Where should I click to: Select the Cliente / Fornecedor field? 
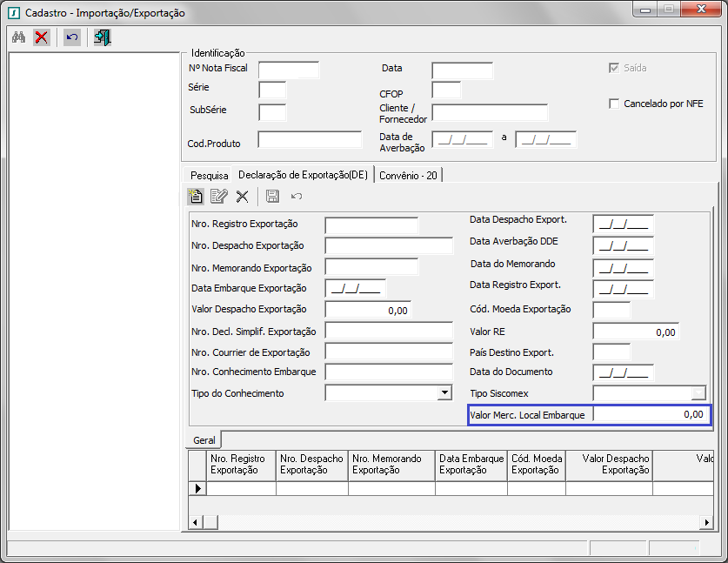coord(490,113)
